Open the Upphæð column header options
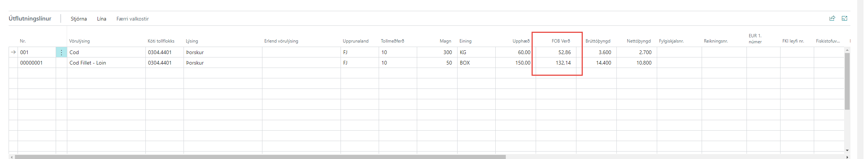Screen dimensions: 868x159 tap(521, 41)
